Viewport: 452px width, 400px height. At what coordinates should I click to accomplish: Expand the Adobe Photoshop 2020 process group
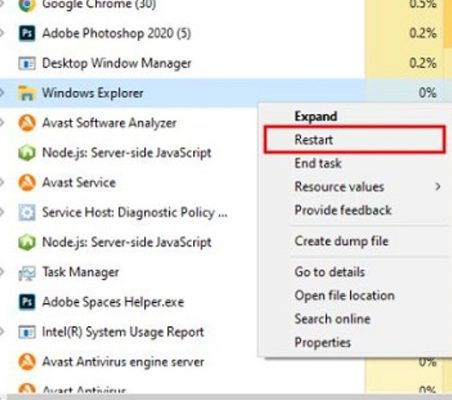pyautogui.click(x=2, y=33)
